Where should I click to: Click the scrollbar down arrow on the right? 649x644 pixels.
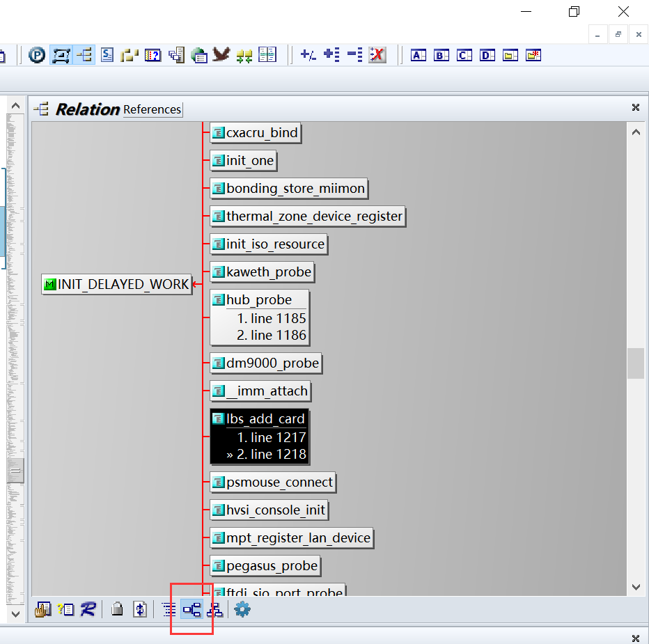tap(636, 587)
